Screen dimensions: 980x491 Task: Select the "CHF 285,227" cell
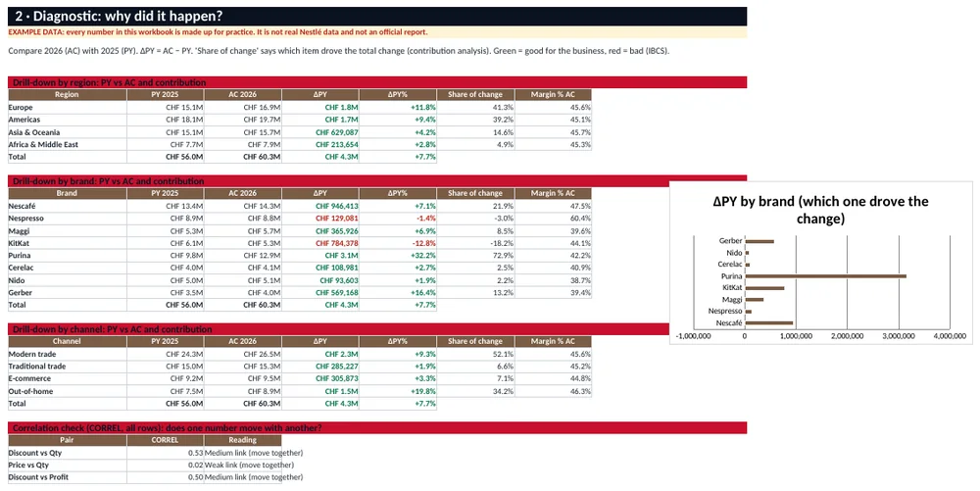pyautogui.click(x=320, y=367)
